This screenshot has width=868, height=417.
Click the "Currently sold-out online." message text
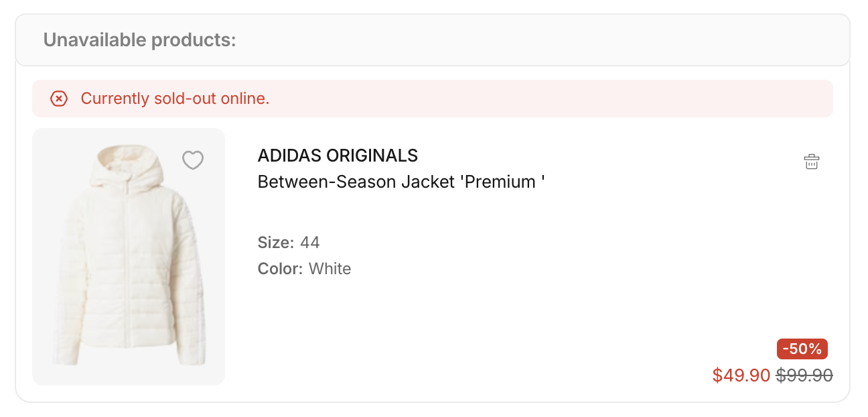pyautogui.click(x=175, y=99)
